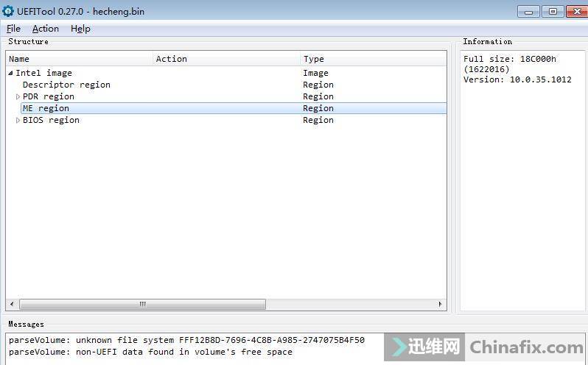Click the Region type cell of BIOS region
588x365 pixels.
tap(318, 120)
